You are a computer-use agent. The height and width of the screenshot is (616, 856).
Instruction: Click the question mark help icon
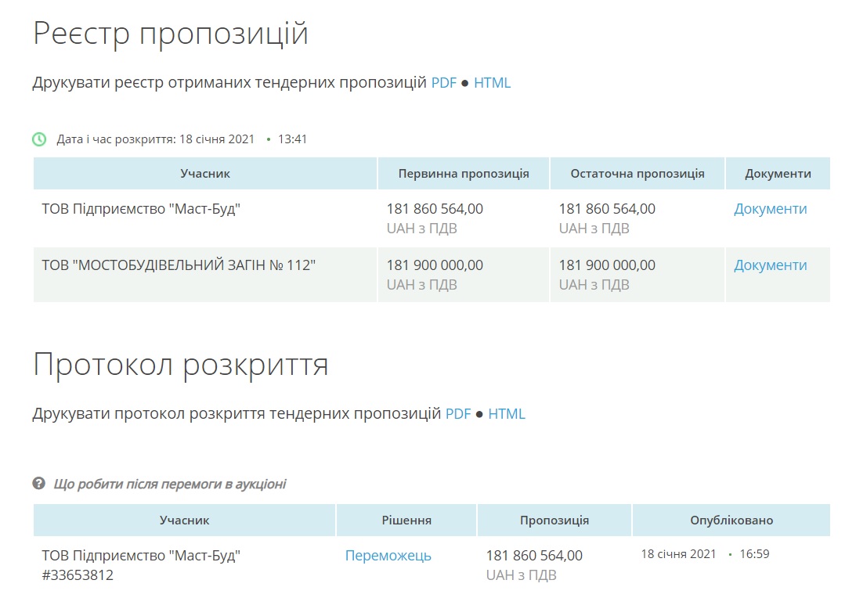coord(38,483)
